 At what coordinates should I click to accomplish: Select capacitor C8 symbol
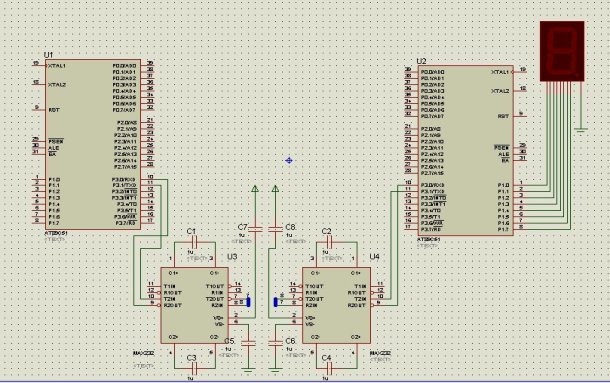[x=275, y=229]
